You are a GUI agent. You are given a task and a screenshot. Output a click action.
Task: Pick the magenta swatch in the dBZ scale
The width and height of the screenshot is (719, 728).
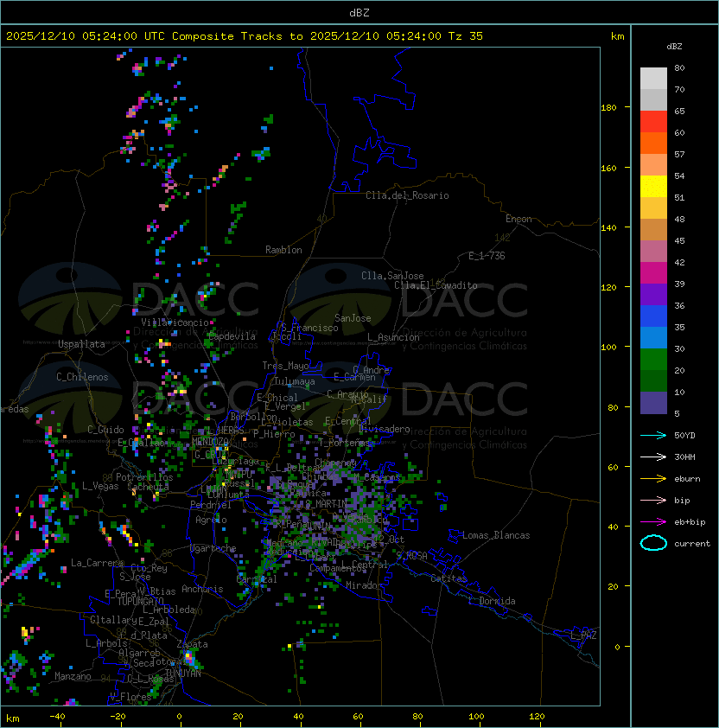click(653, 273)
